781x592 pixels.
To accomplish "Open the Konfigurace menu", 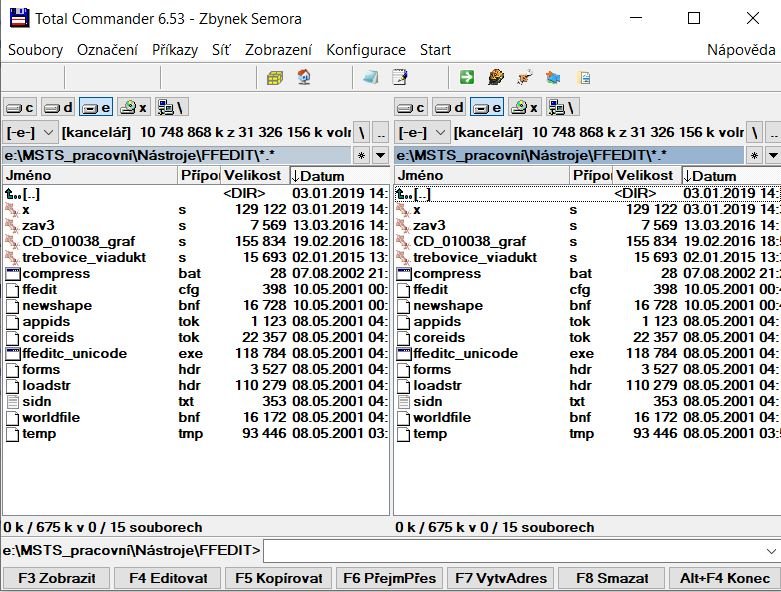I will click(x=366, y=50).
